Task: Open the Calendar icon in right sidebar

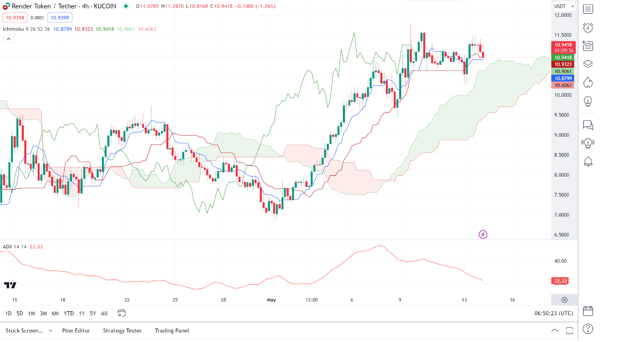Action: pos(588,311)
